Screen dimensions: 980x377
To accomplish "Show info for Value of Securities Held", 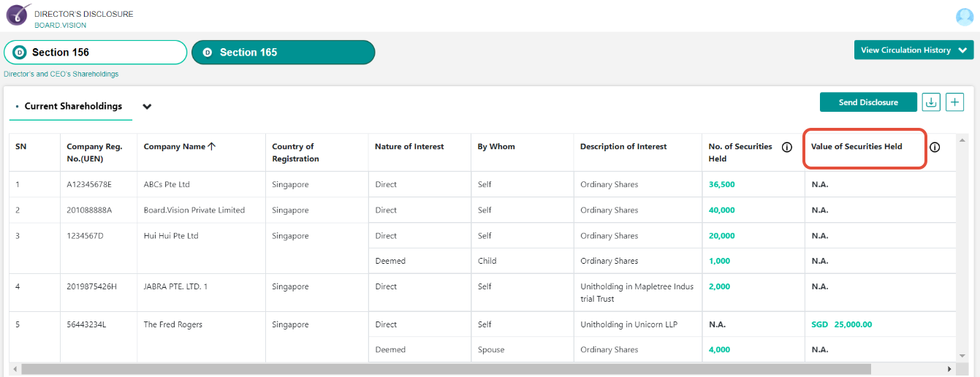I will 935,147.
